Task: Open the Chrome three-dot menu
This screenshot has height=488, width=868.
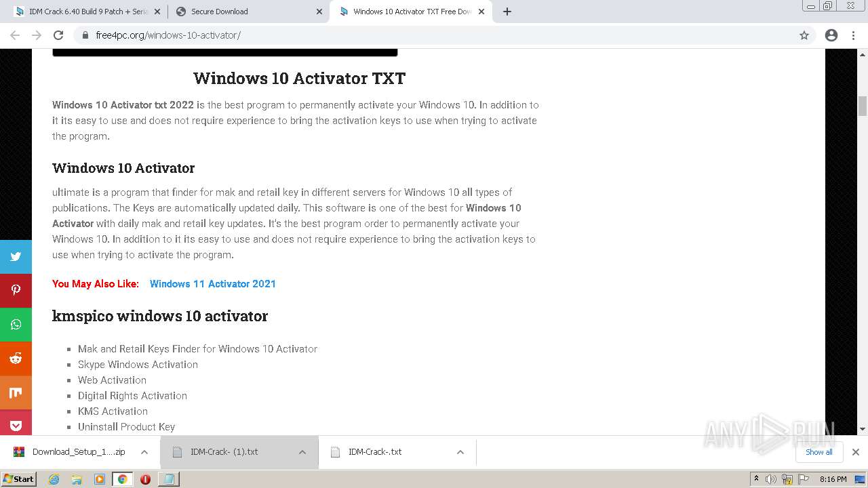Action: pos(854,35)
